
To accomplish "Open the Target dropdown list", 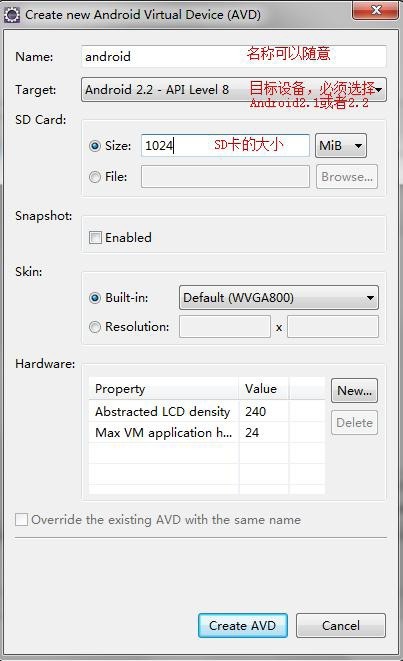I will [234, 89].
